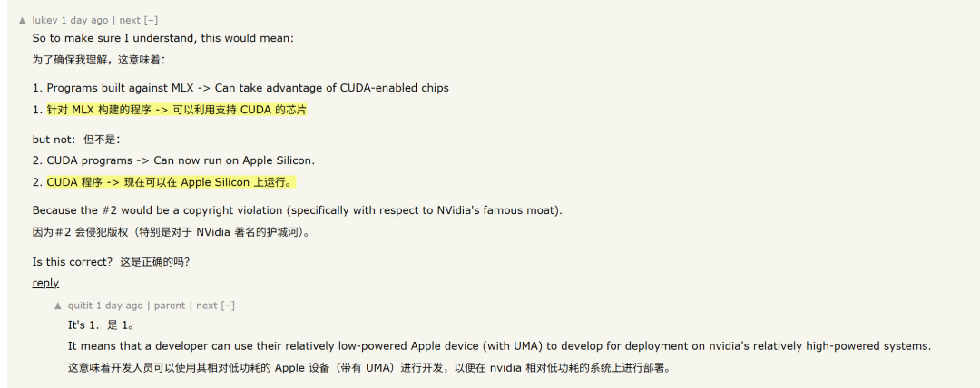Go to parent of quitit's reply

tap(170, 306)
